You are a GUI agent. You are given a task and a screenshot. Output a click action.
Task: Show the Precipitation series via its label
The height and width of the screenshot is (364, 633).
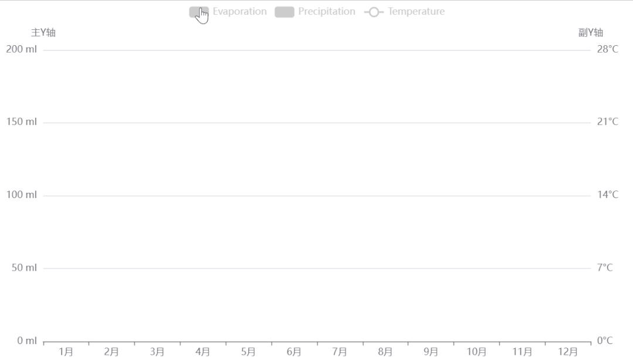click(326, 12)
